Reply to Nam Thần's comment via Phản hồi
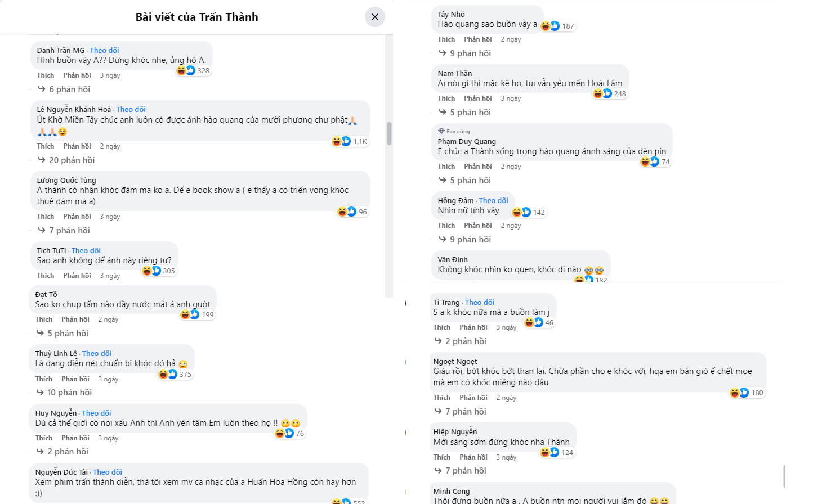 478,98
